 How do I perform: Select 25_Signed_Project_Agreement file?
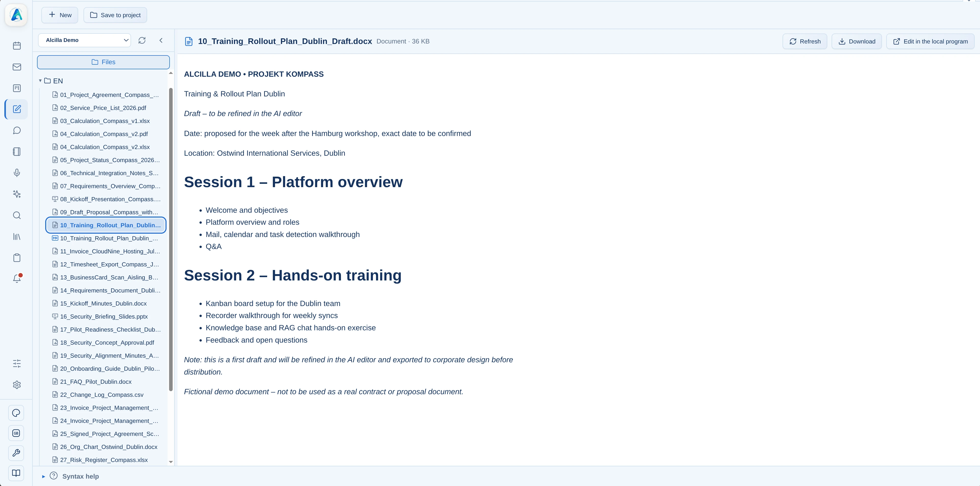click(106, 434)
